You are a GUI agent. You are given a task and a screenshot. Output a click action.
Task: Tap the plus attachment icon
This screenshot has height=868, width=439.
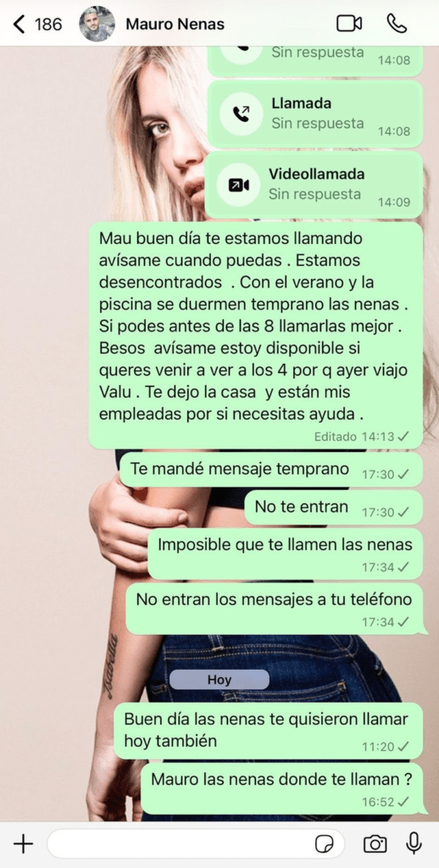click(x=23, y=844)
